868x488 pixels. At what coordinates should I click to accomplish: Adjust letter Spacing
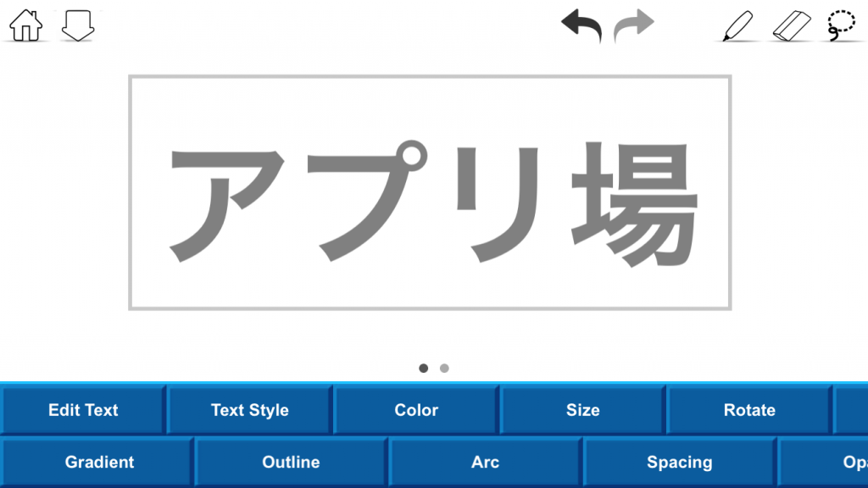click(x=679, y=462)
